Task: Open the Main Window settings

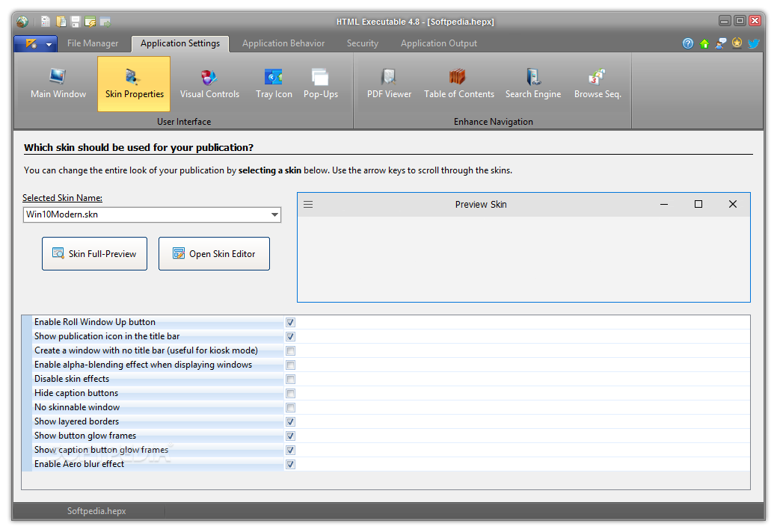Action: 58,84
